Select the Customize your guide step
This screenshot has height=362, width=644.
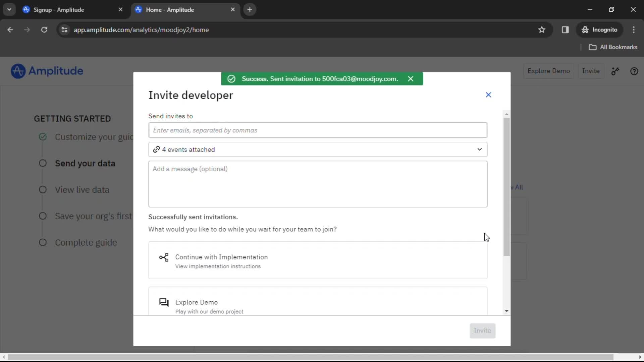pyautogui.click(x=94, y=137)
